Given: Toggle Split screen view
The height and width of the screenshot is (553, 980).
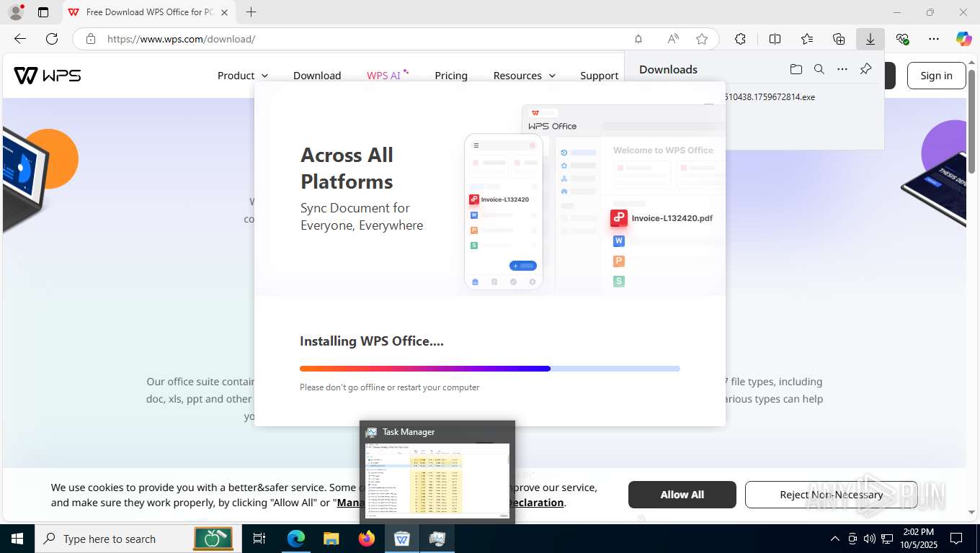Looking at the screenshot, I should (775, 39).
